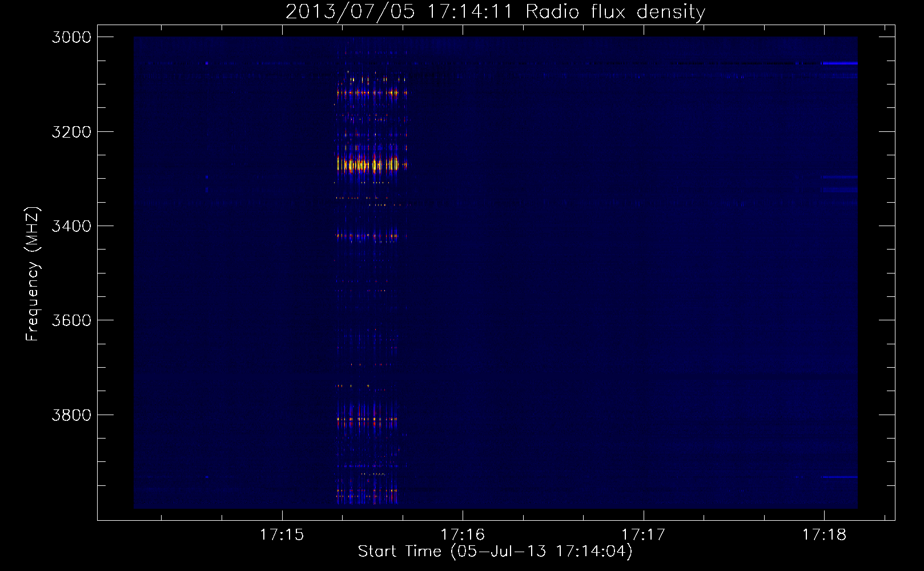Click the plot title '2013/07/05 17:14:11 Radio flux density'

[x=495, y=11]
